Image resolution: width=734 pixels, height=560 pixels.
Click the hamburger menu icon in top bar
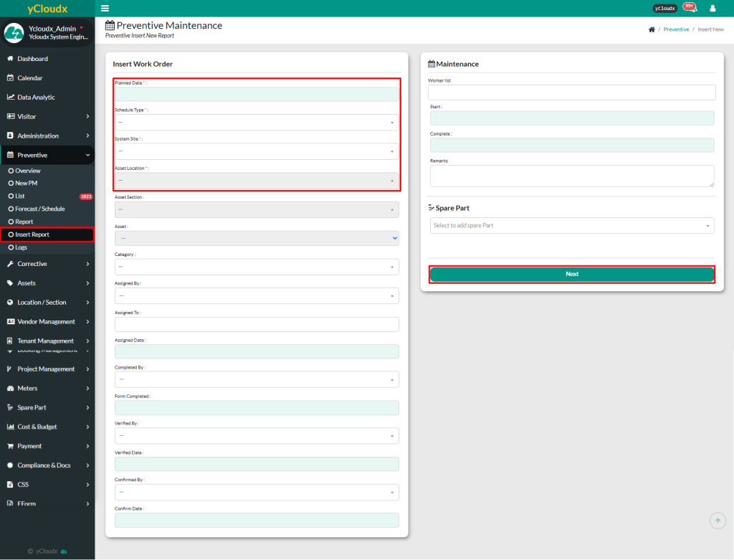[x=105, y=9]
